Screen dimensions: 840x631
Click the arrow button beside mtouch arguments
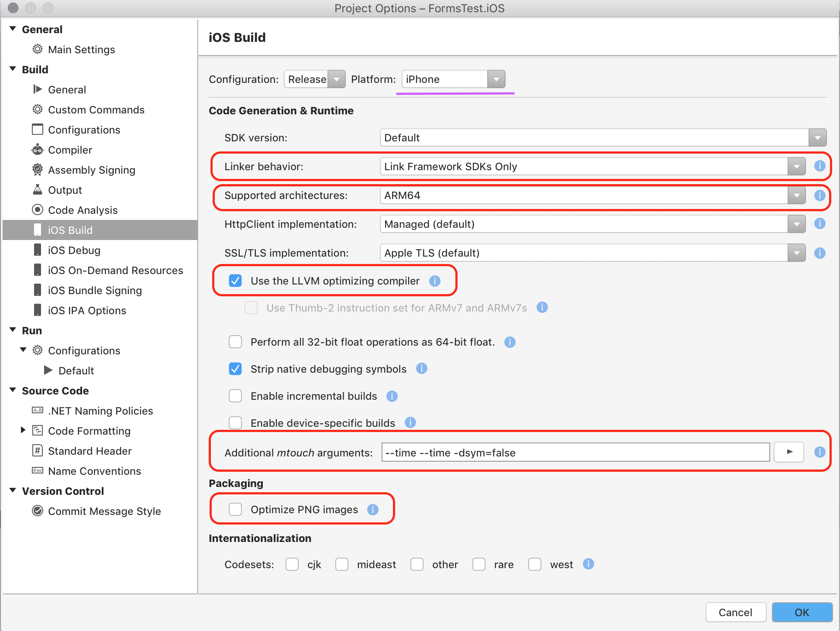789,452
